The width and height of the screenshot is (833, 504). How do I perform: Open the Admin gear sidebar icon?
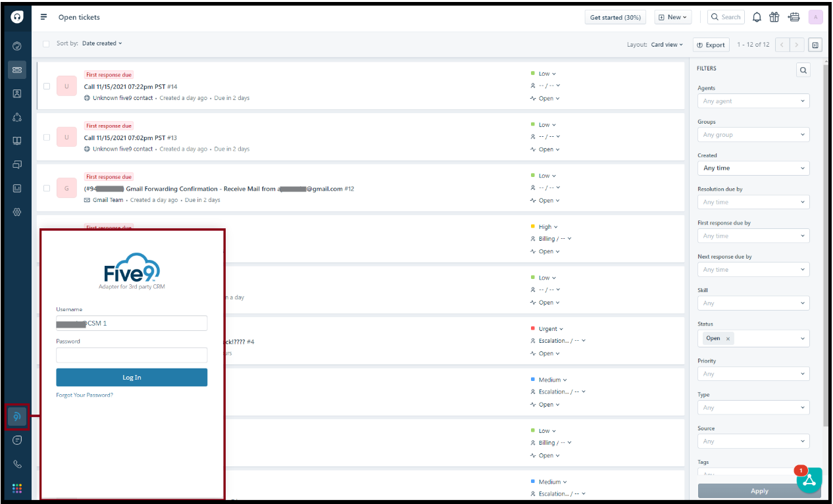17,212
